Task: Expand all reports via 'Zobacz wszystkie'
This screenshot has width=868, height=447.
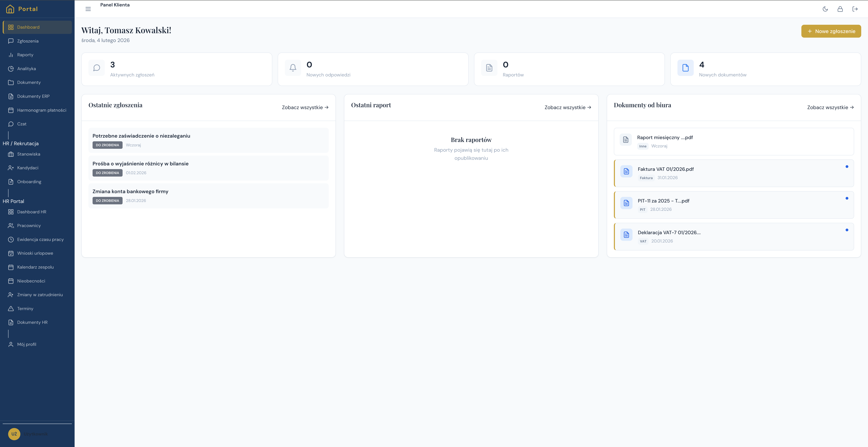Action: 567,107
